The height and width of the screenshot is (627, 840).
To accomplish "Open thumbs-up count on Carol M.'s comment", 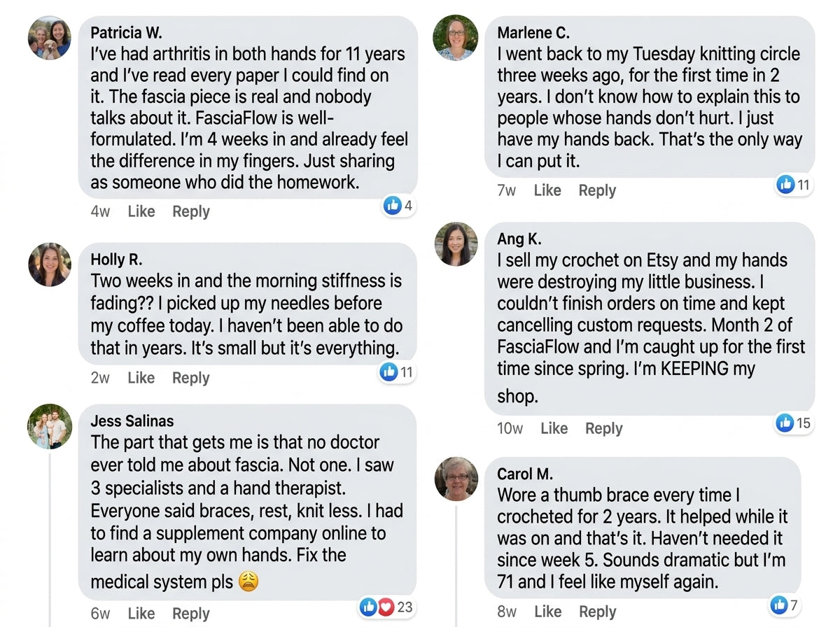I will coord(785,605).
